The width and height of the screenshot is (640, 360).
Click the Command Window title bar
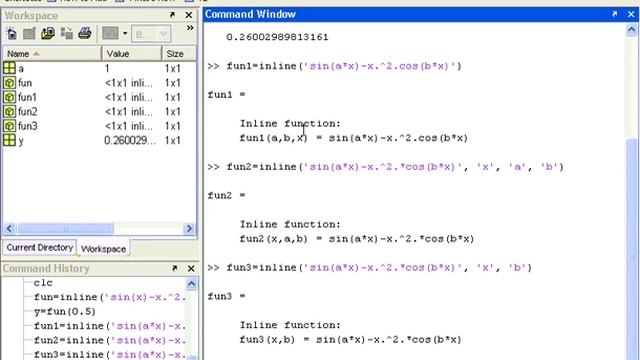pyautogui.click(x=421, y=14)
